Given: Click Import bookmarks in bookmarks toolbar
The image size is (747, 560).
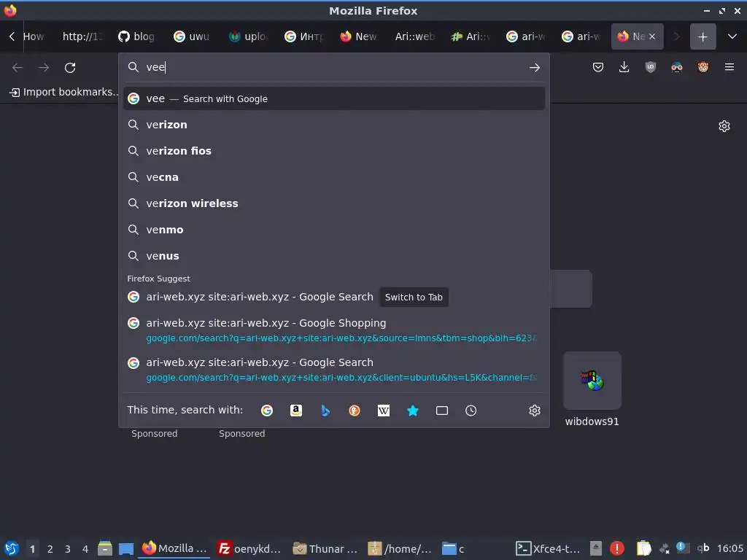Looking at the screenshot, I should click(64, 92).
